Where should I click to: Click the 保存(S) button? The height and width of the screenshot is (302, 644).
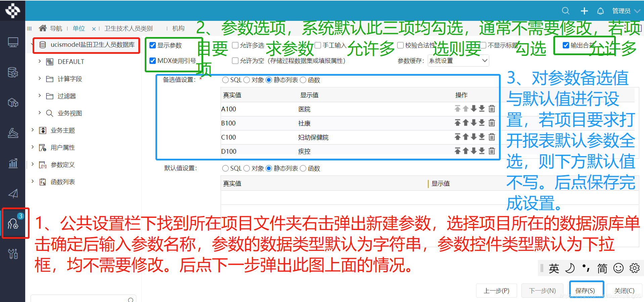click(585, 291)
